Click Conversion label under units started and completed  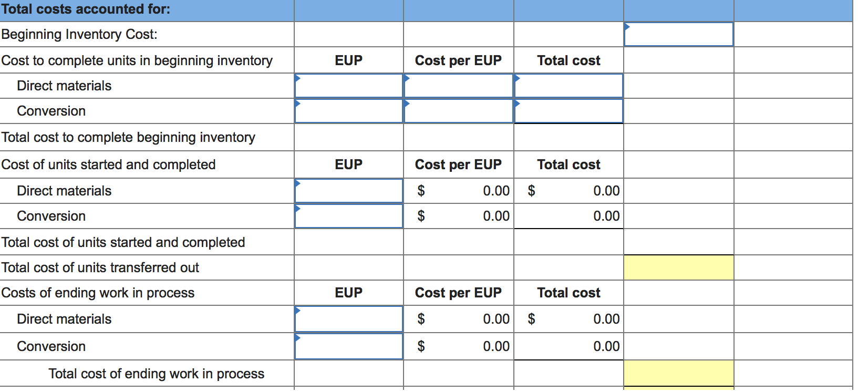pyautogui.click(x=51, y=216)
